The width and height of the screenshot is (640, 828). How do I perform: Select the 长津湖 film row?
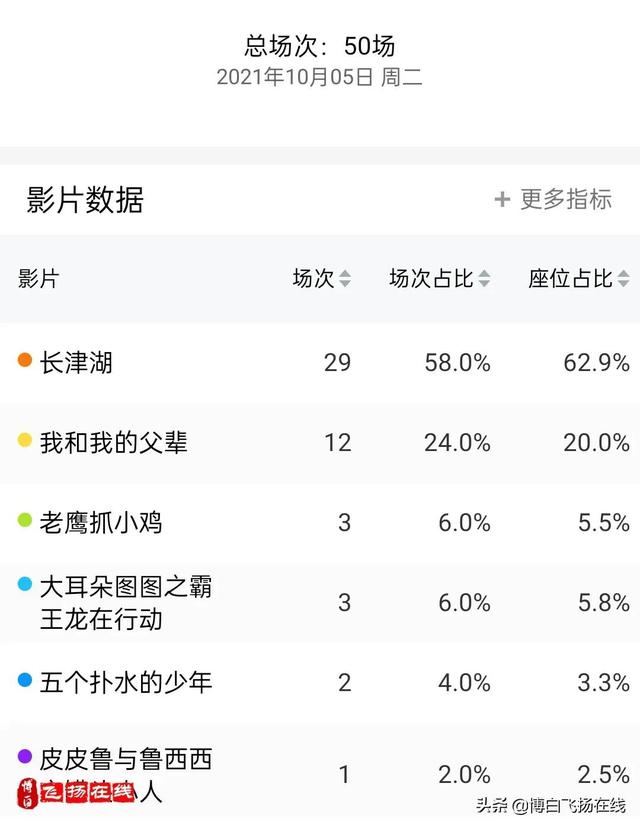click(x=320, y=363)
